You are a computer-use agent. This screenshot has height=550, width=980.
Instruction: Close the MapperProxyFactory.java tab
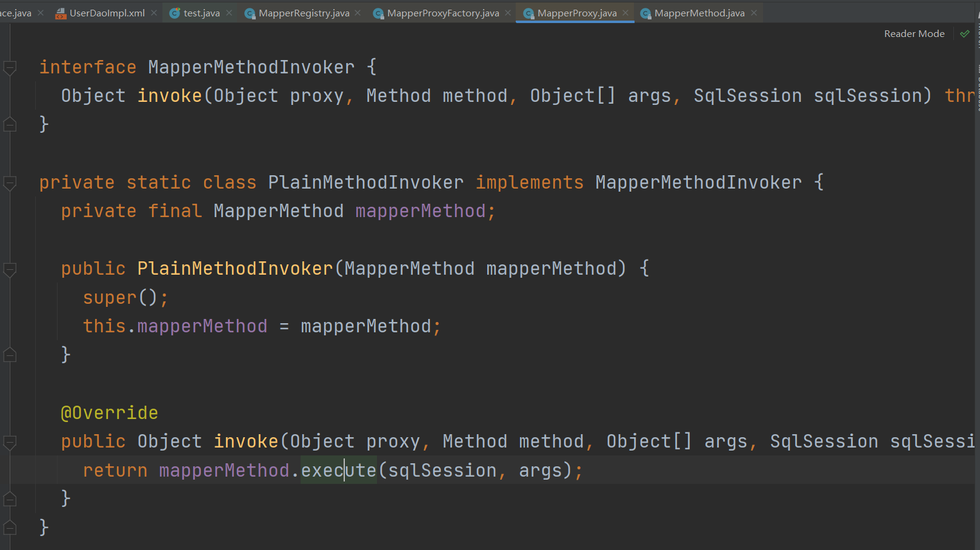[x=508, y=13]
